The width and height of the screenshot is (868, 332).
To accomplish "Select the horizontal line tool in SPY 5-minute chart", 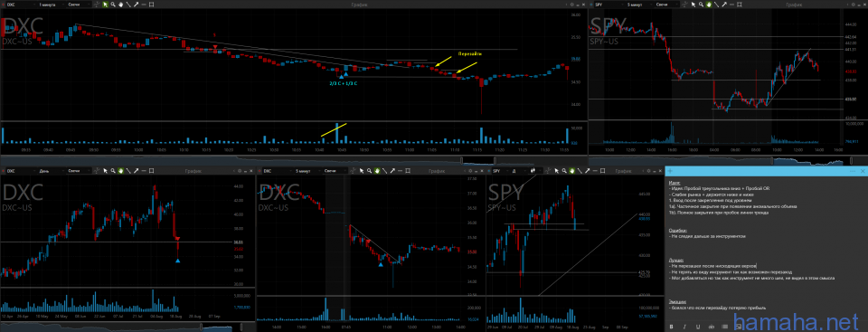I will click(x=731, y=5).
